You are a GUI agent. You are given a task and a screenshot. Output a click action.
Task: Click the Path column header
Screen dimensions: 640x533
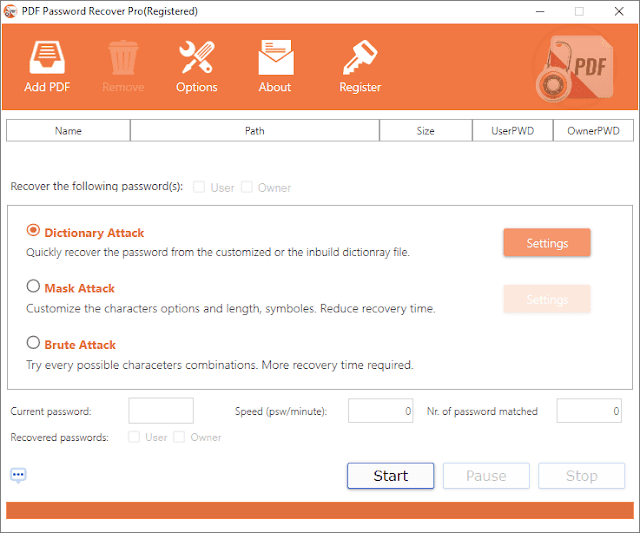[x=255, y=131]
